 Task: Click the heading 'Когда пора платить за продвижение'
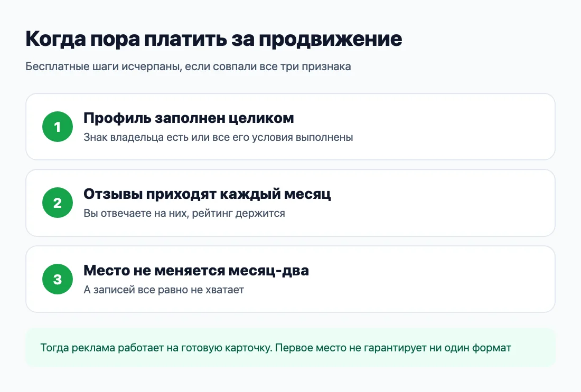click(214, 39)
